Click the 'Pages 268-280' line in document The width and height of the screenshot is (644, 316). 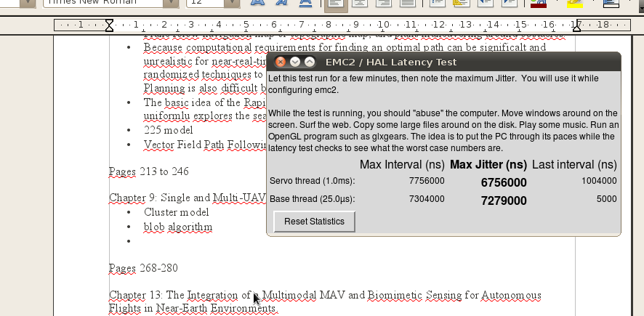[x=143, y=268]
